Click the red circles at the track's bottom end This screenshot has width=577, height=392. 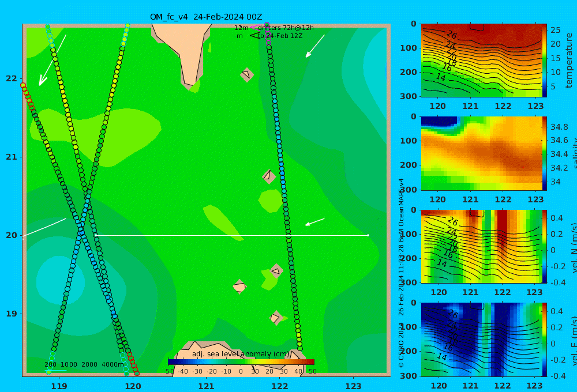[133, 364]
